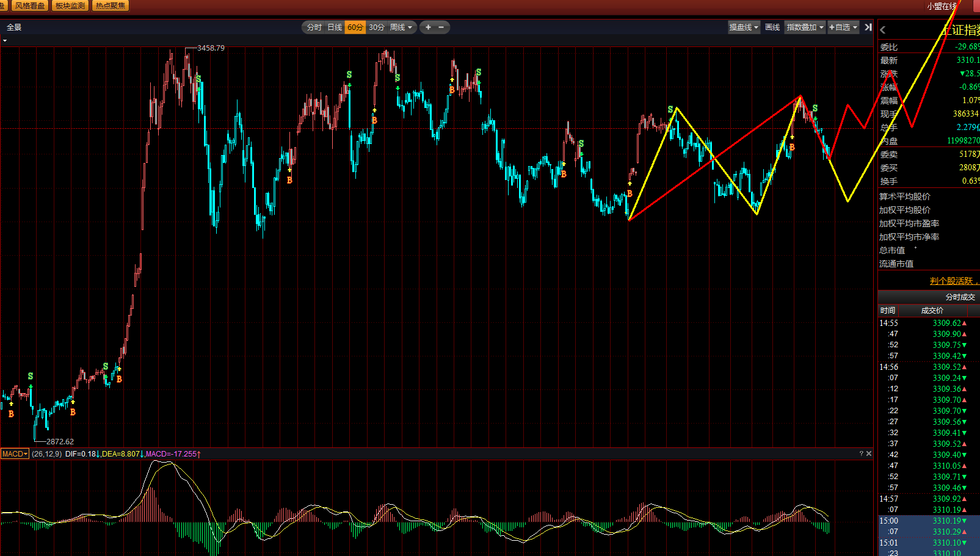Select the 30分 period button
Viewport: 980px width, 556px height.
(377, 27)
